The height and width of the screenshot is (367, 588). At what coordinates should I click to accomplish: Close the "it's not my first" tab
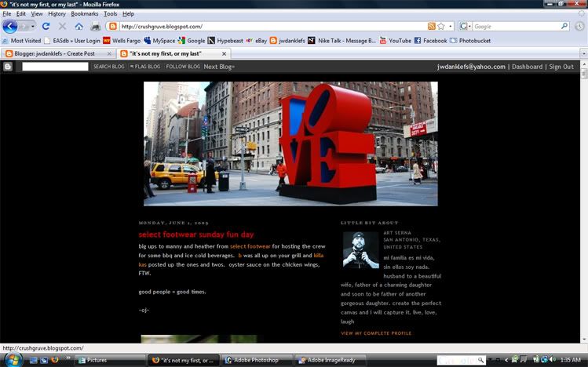click(x=224, y=54)
